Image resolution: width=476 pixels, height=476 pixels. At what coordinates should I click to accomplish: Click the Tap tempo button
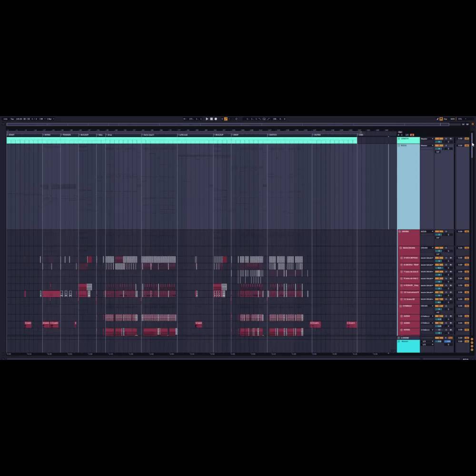click(x=12, y=119)
